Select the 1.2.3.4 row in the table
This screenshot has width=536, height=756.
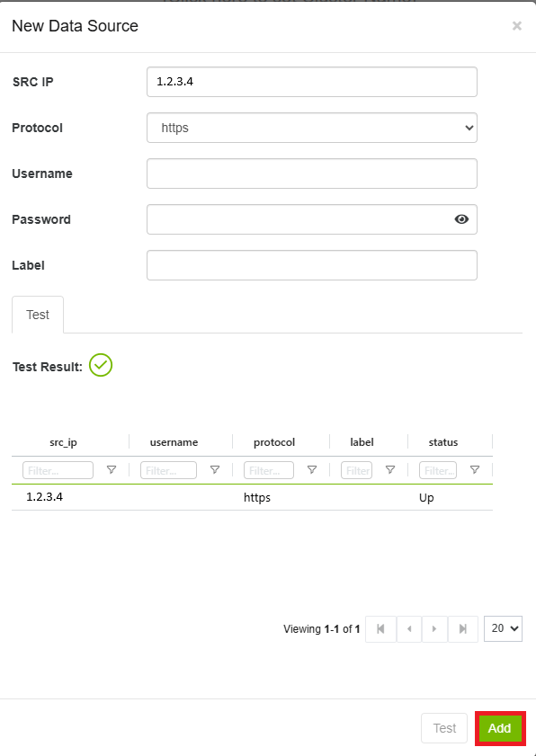tap(252, 497)
